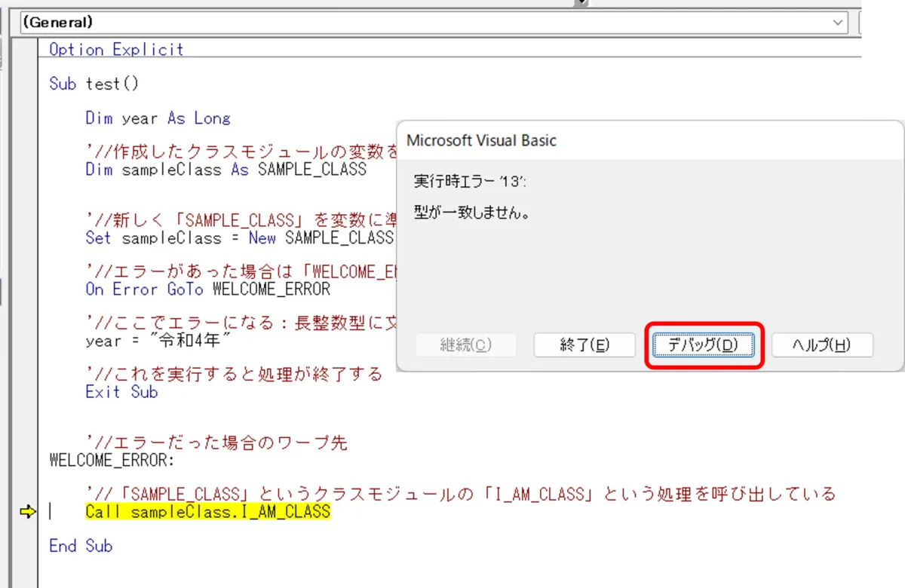
Task: Click the year = "令和4年" assignment line
Action: pos(158,341)
